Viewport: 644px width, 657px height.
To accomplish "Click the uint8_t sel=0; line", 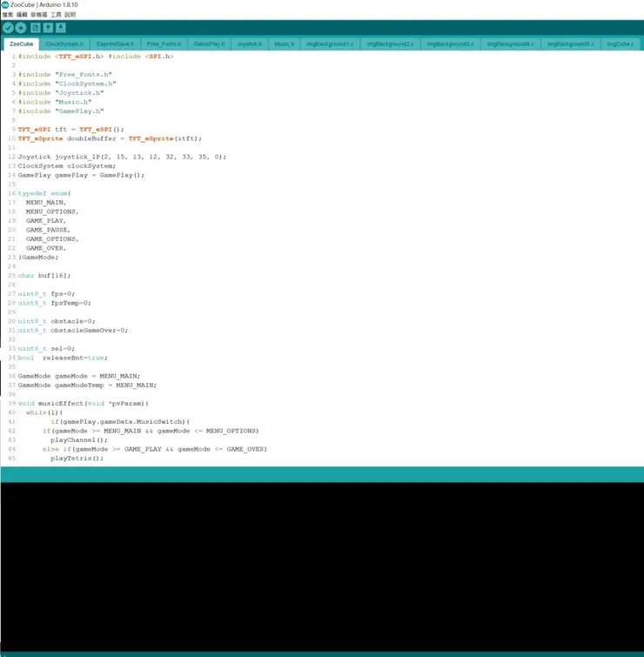I will [x=46, y=349].
